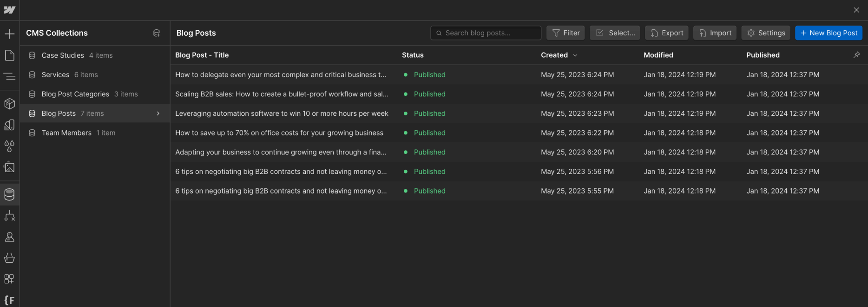
Task: Click the create new collection icon
Action: [x=157, y=33]
